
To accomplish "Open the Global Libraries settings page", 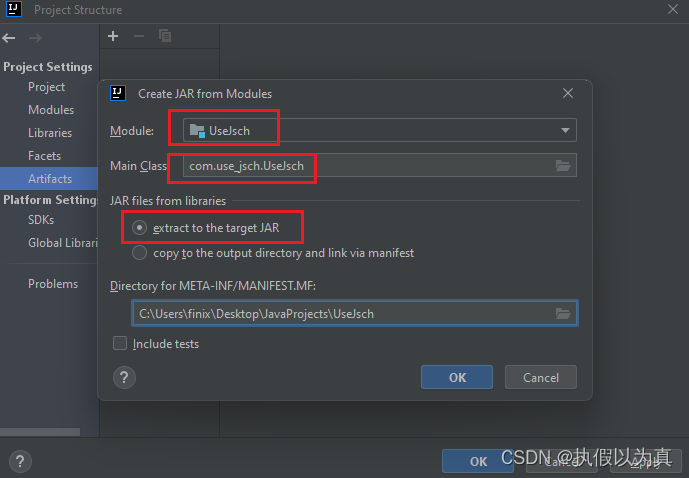I will [63, 243].
